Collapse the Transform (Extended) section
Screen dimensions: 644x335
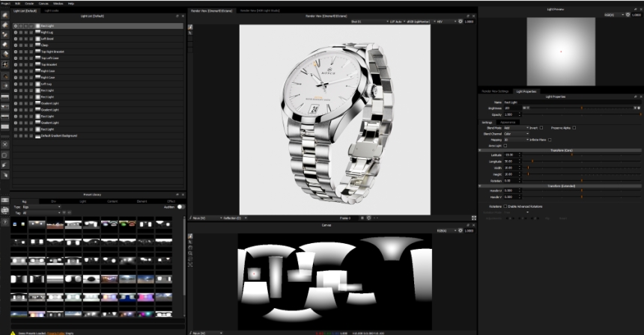tap(482, 185)
